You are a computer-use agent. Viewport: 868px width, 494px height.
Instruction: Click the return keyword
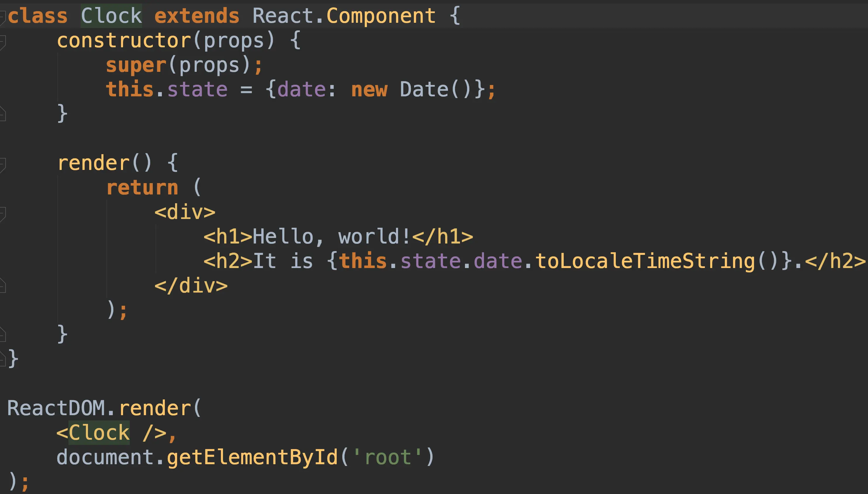click(x=142, y=188)
